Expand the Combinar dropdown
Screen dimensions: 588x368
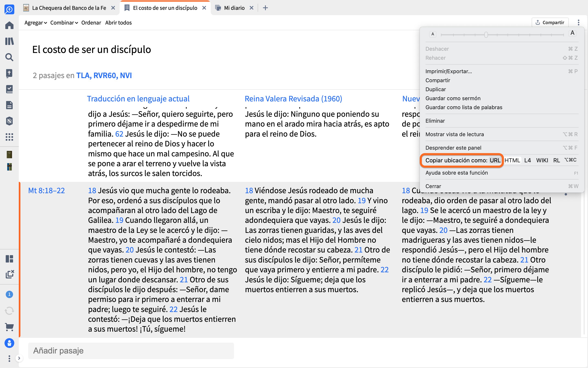(64, 23)
